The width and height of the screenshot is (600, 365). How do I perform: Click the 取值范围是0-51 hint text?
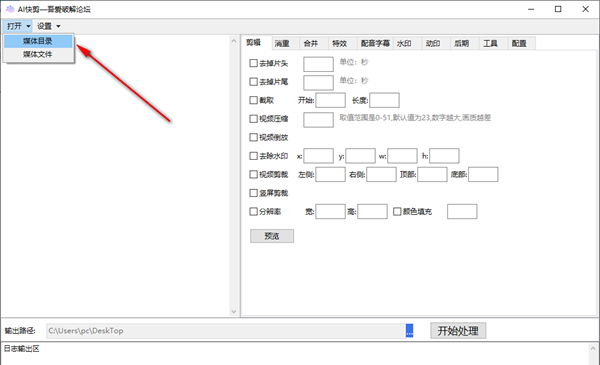coord(415,118)
